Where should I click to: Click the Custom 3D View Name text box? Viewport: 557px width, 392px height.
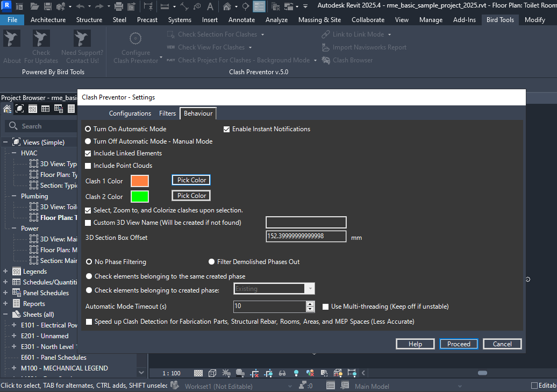coord(306,223)
